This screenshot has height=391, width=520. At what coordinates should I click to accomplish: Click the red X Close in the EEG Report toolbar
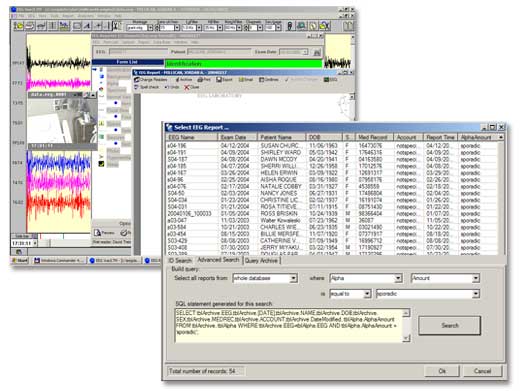pyautogui.click(x=192, y=87)
